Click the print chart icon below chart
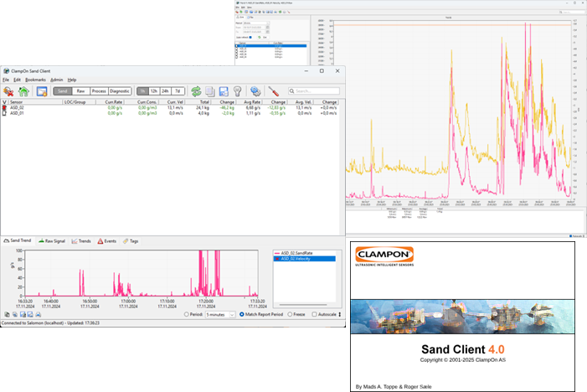Image resolution: width=587 pixels, height=392 pixels. tap(38, 314)
